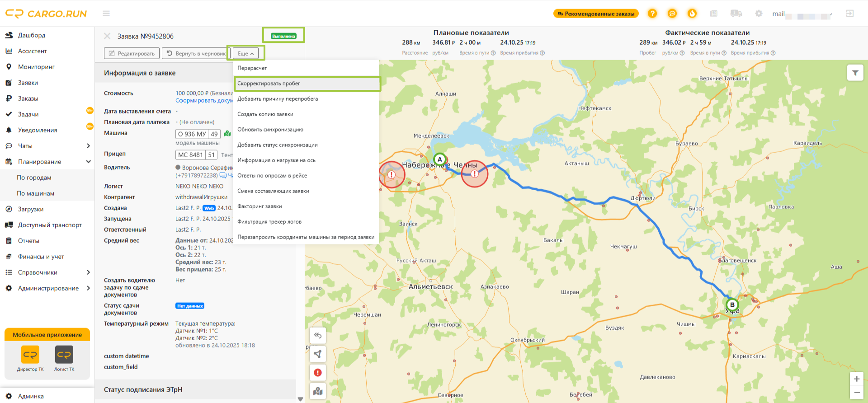Close the request with X icon
Screen dimensions: 868x403
[107, 36]
